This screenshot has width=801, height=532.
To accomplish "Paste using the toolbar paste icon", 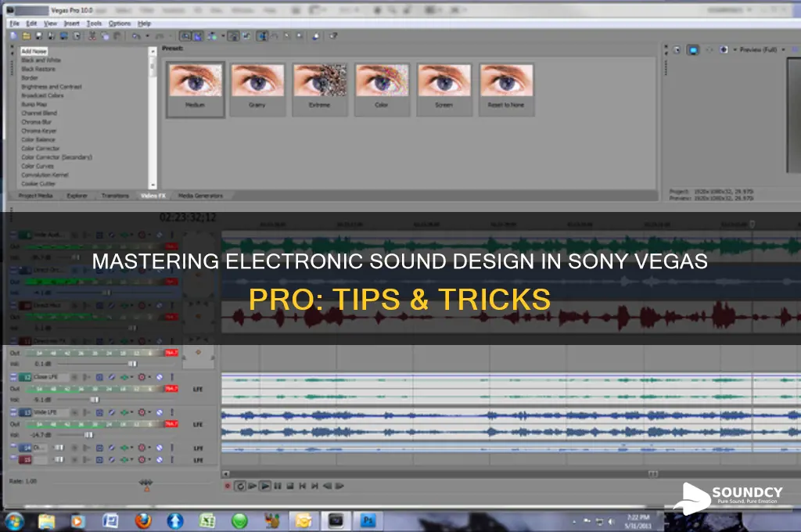I will click(x=117, y=36).
